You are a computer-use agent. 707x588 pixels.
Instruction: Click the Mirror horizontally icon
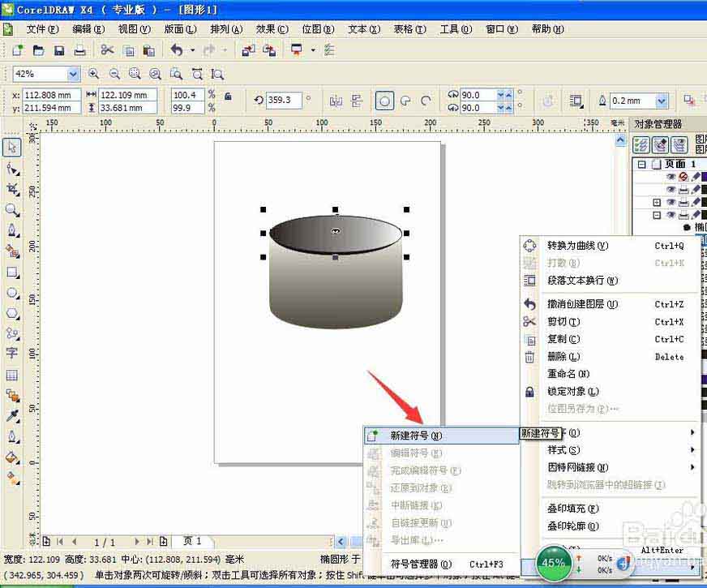point(336,101)
